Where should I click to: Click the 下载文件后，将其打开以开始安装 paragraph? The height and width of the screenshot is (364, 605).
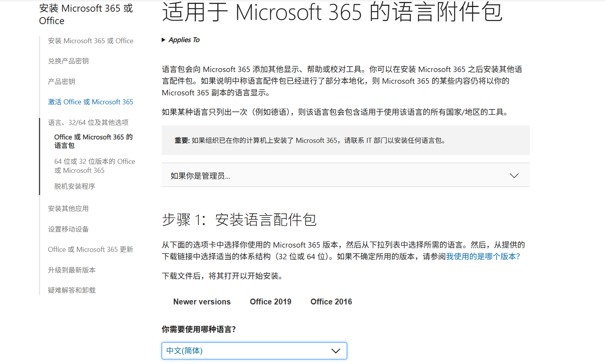(224, 276)
